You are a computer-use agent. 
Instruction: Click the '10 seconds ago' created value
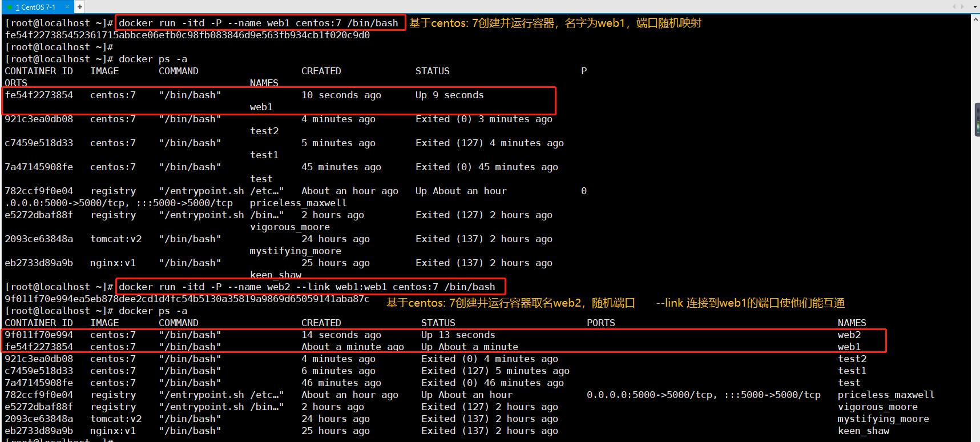pyautogui.click(x=341, y=95)
